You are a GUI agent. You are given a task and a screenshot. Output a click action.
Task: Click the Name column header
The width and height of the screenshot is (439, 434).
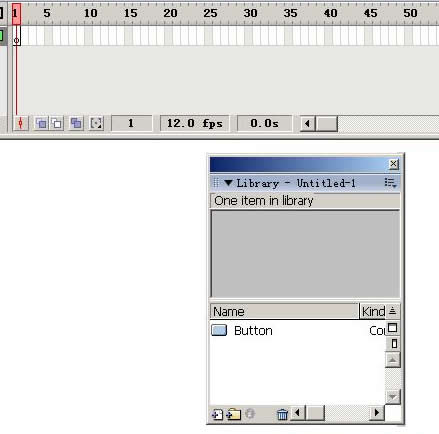[284, 311]
